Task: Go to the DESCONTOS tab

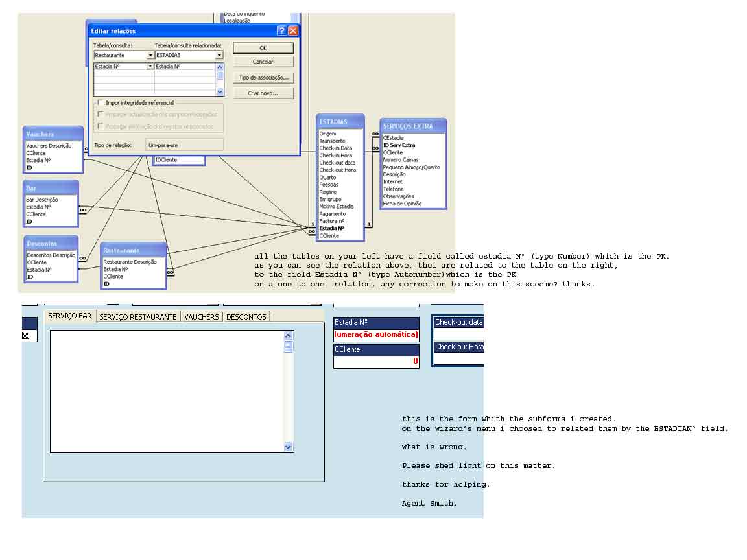Action: (x=246, y=317)
